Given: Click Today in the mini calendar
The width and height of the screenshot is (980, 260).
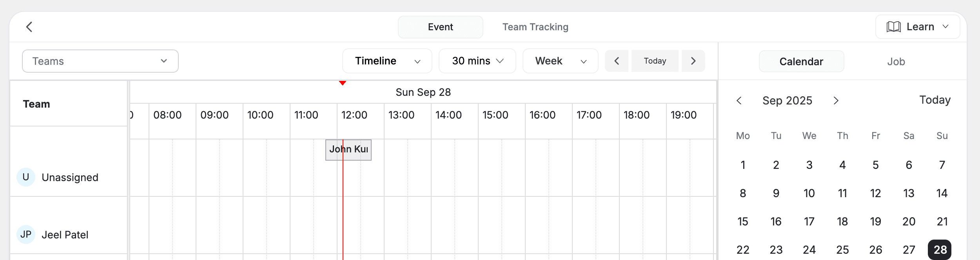Looking at the screenshot, I should click(935, 100).
